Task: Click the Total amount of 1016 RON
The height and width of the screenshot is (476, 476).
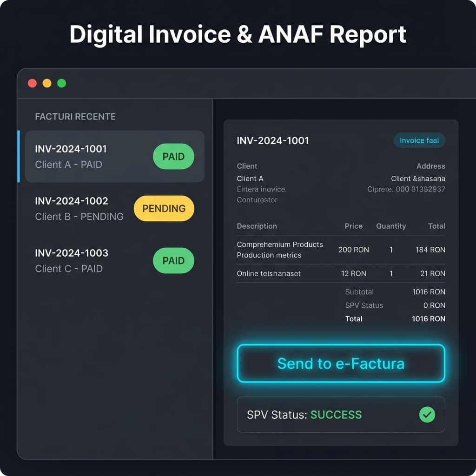Action: [428, 319]
